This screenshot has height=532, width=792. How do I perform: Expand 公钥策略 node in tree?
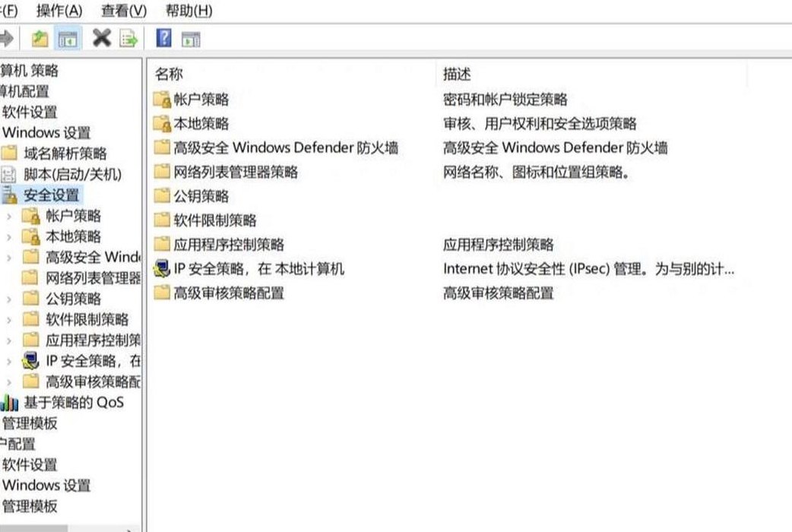(x=8, y=299)
